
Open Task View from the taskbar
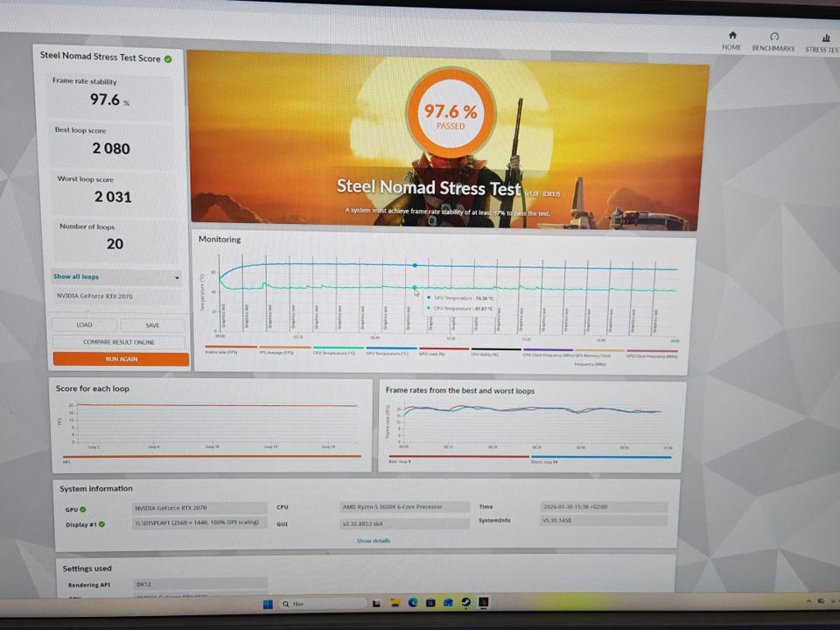click(376, 603)
